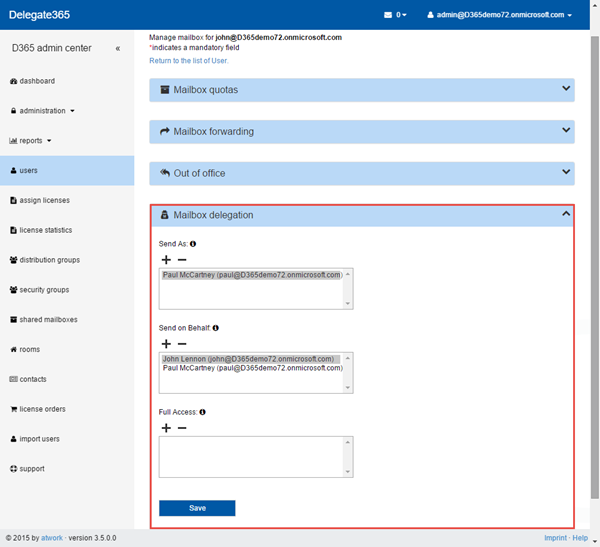Click Return to the list of User link
600x547 pixels.
click(x=195, y=61)
